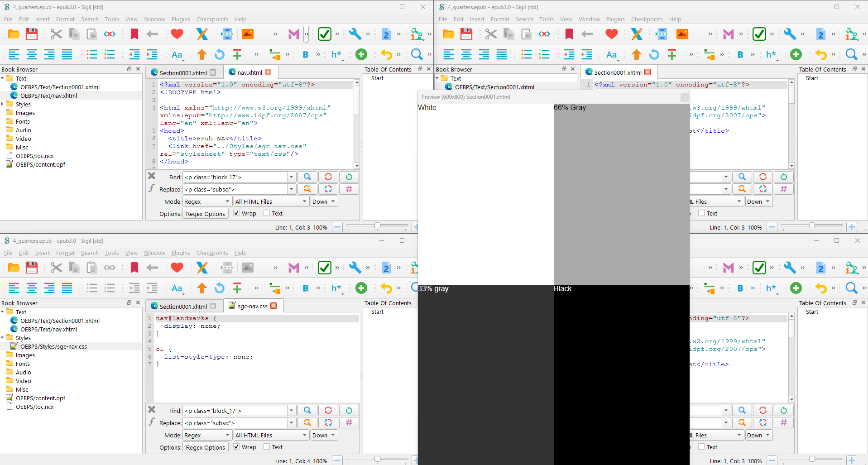
Task: Click the blue wrench Mend icon, top-left window
Action: [x=355, y=34]
